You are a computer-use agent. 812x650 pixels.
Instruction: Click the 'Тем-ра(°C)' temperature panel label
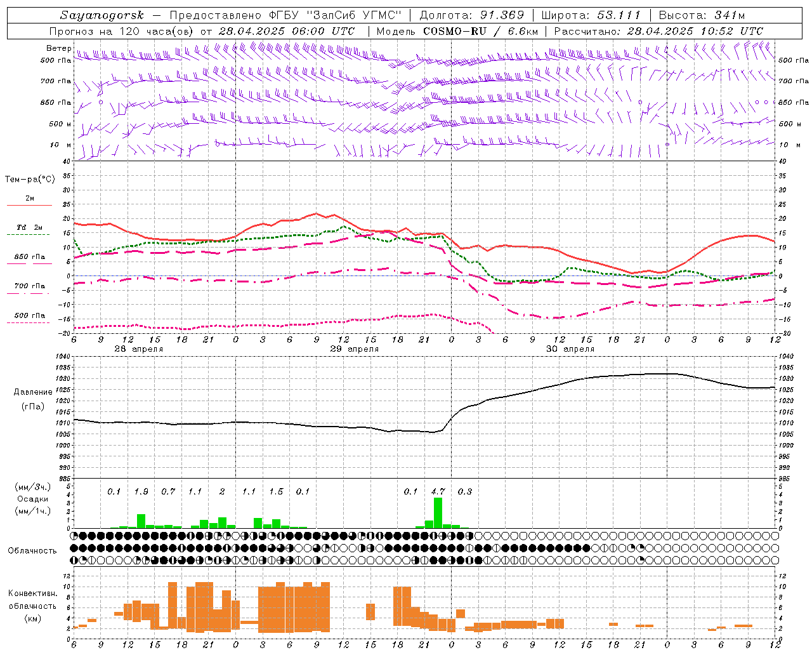click(x=30, y=180)
